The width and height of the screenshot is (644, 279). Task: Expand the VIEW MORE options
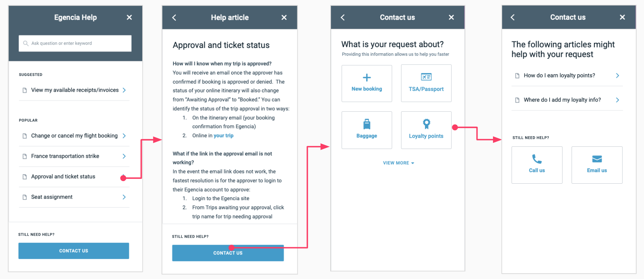398,163
